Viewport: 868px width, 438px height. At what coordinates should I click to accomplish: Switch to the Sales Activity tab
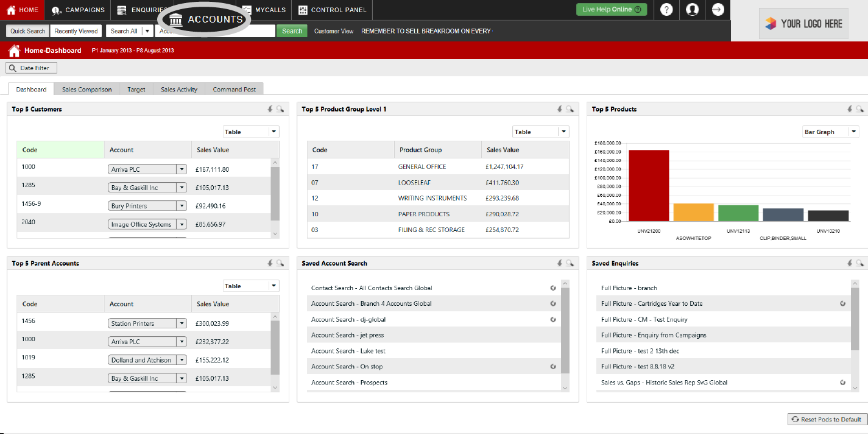(179, 90)
